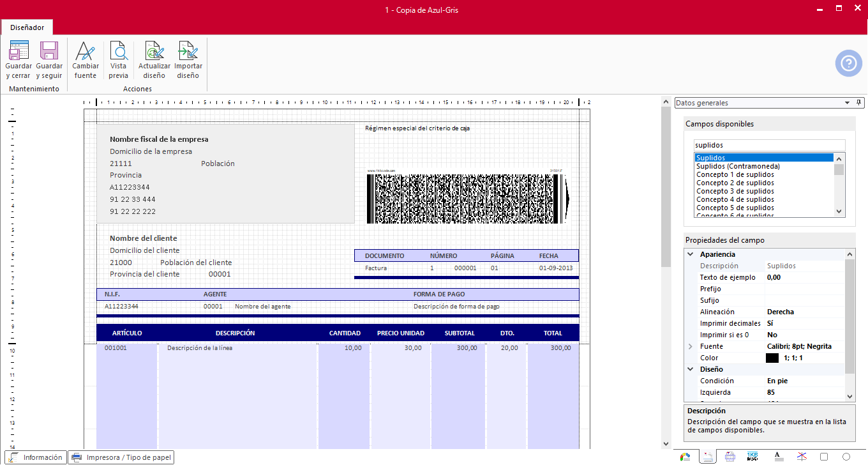Select the color palette tool icon
868x465 pixels.
point(685,457)
